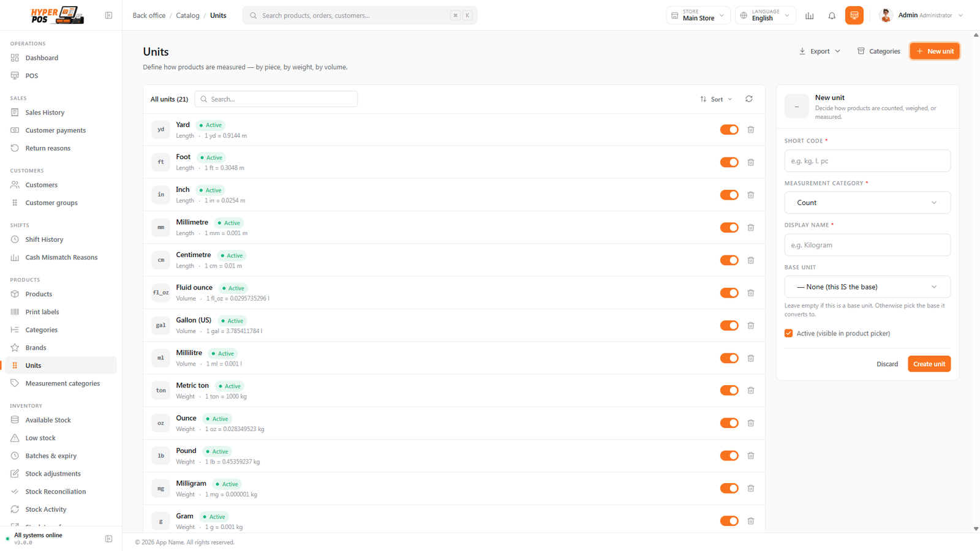This screenshot has height=551, width=980.
Task: Click the page scrollbar down arrow
Action: [x=976, y=529]
